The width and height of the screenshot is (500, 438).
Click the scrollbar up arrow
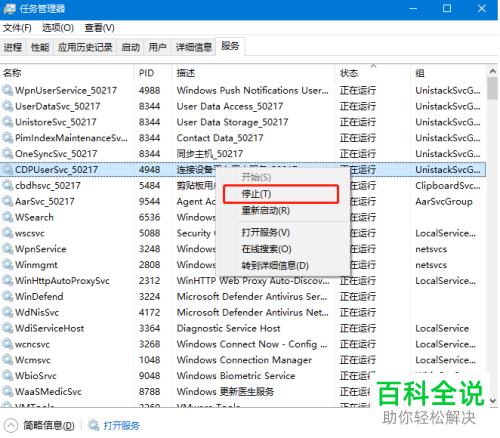492,71
